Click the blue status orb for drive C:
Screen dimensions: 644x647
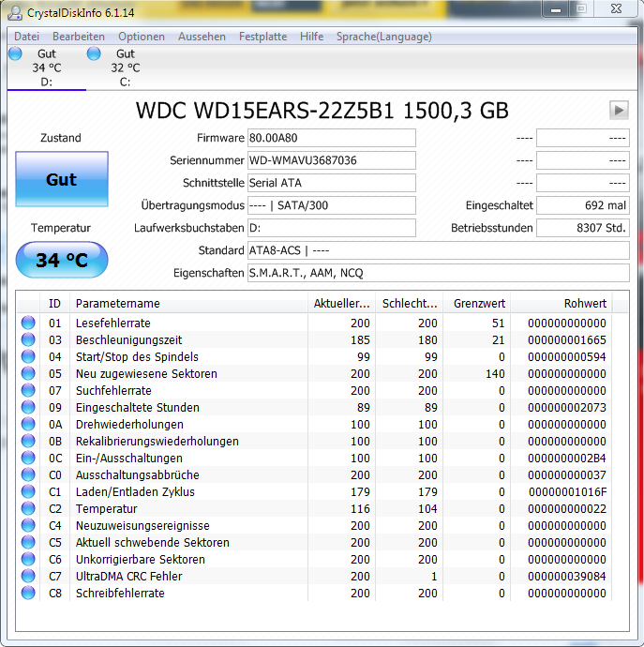tap(94, 53)
